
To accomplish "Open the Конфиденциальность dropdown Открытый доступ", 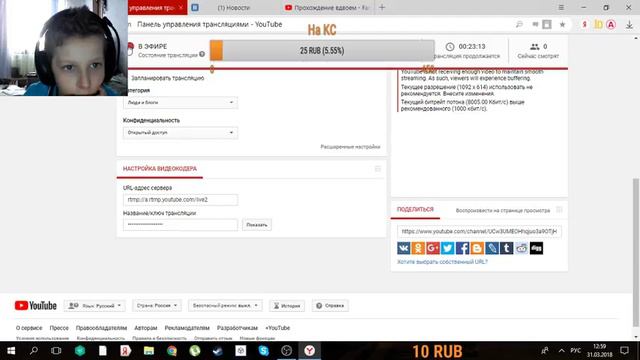I will (x=180, y=133).
